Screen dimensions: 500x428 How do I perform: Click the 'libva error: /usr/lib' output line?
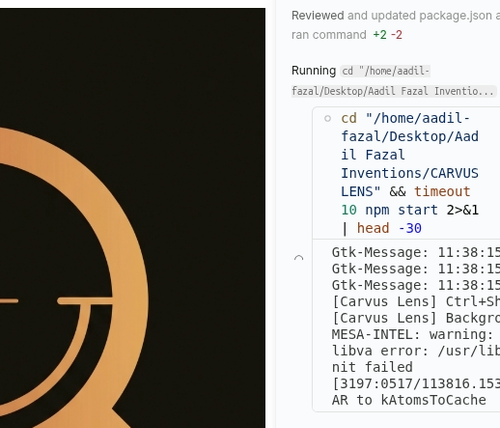click(x=416, y=351)
